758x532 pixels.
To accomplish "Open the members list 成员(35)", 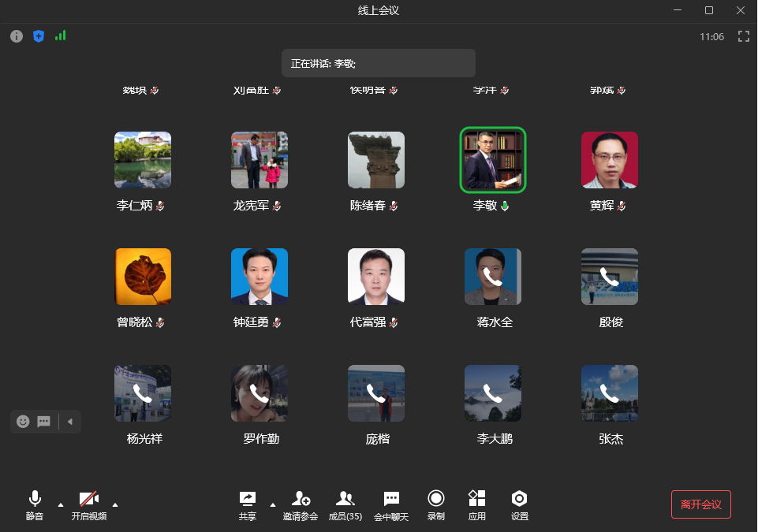I will click(345, 504).
